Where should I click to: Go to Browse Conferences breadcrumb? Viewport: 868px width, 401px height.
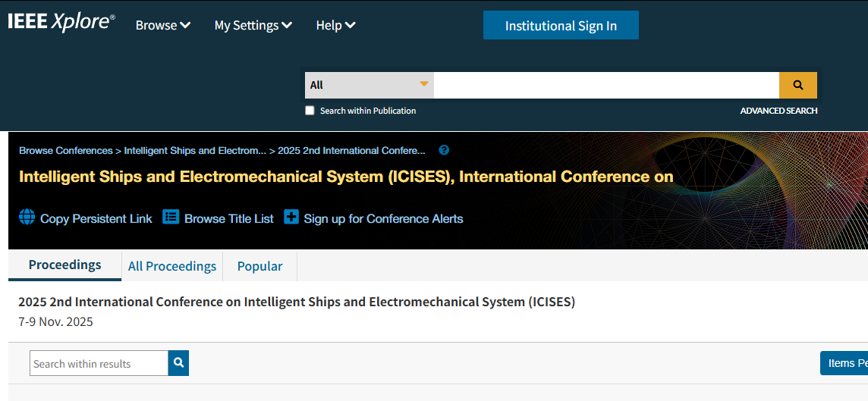click(66, 150)
